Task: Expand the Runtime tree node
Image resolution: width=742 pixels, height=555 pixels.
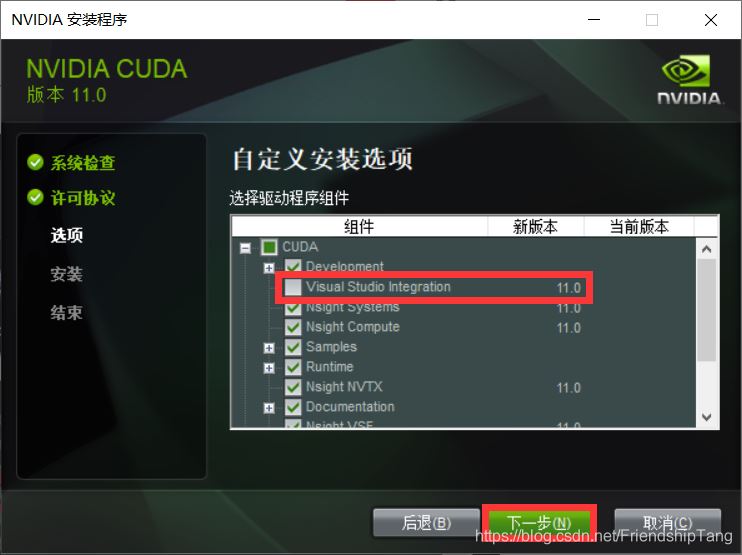Action: pyautogui.click(x=269, y=368)
